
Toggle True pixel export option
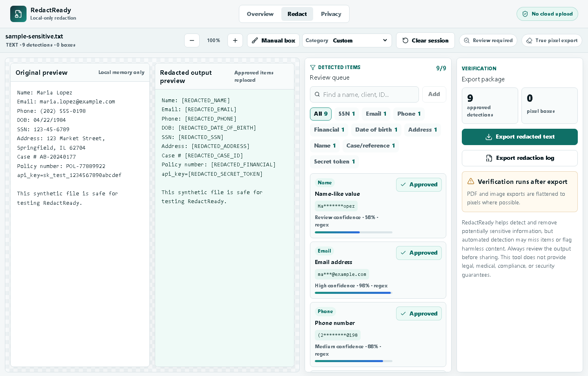click(552, 40)
